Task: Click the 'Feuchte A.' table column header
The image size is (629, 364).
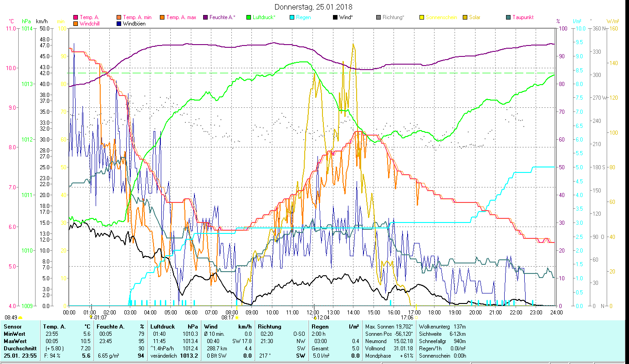Action: (x=111, y=327)
